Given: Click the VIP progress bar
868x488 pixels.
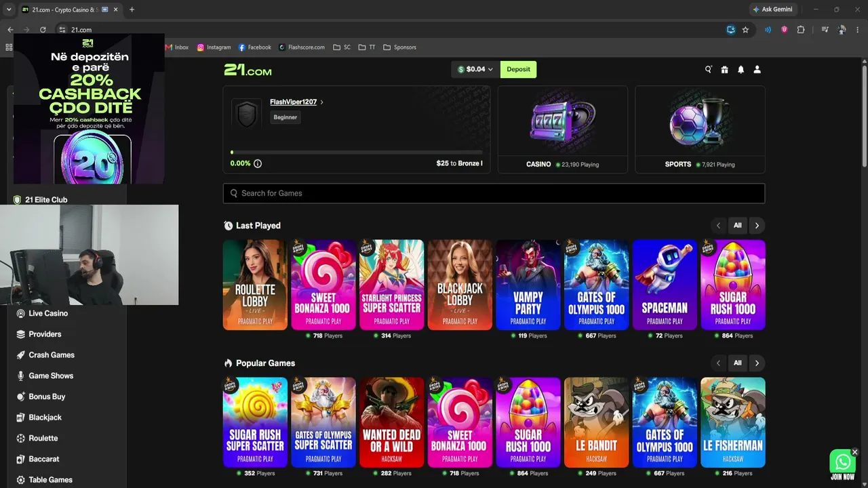Looking at the screenshot, I should pos(357,152).
